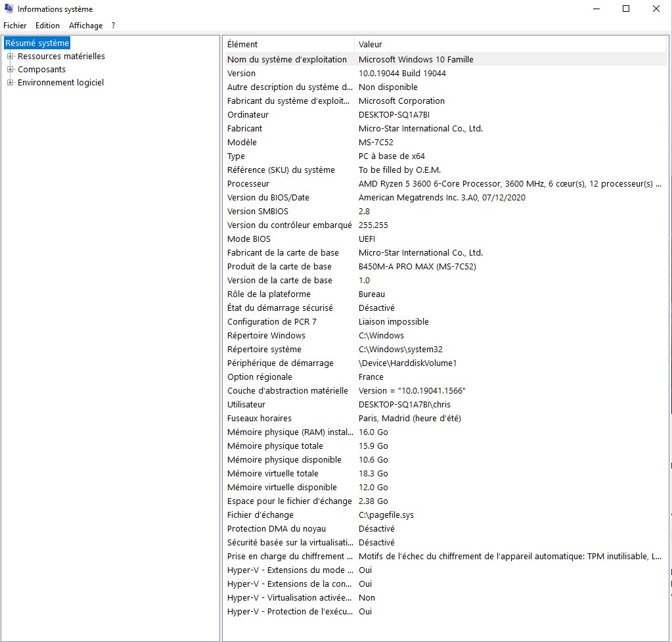The image size is (672, 642).
Task: Select the Version de la carte de base row
Action: click(446, 280)
